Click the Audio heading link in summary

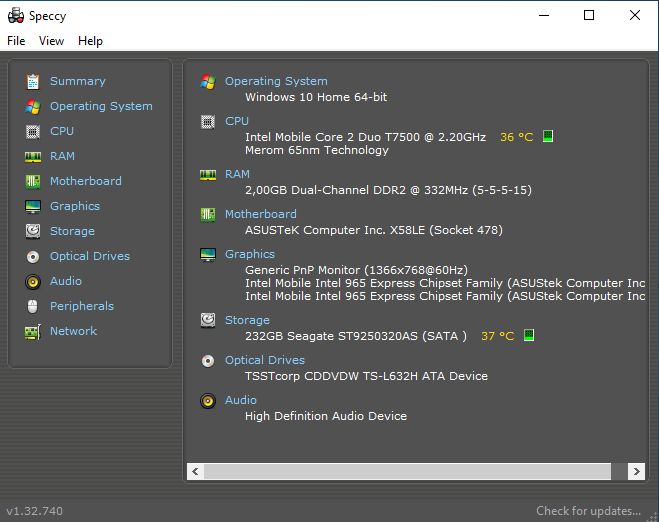point(241,400)
